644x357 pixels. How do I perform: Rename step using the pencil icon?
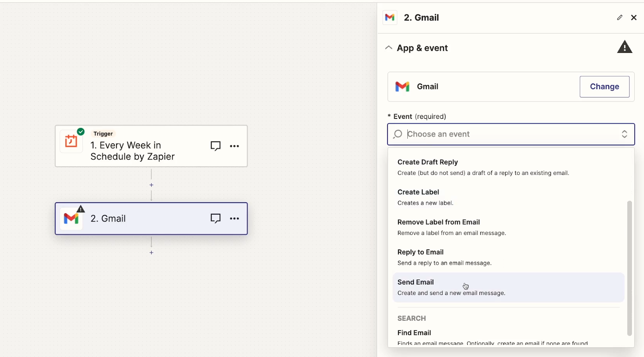pos(620,17)
